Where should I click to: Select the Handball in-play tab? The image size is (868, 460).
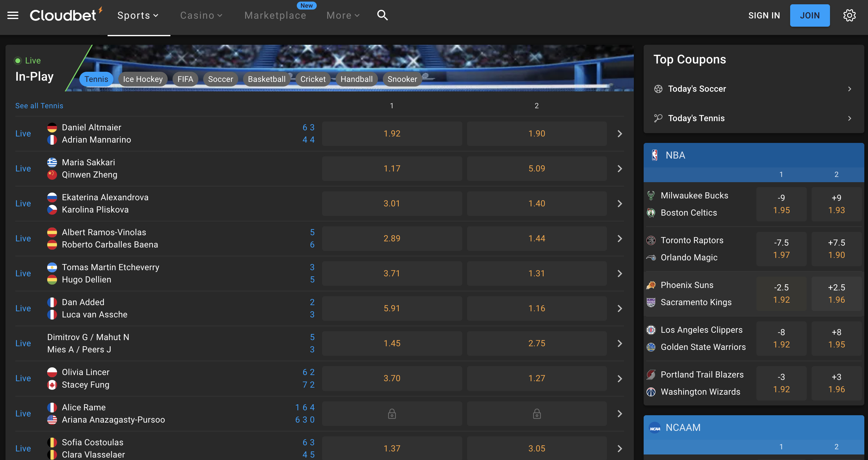point(356,79)
